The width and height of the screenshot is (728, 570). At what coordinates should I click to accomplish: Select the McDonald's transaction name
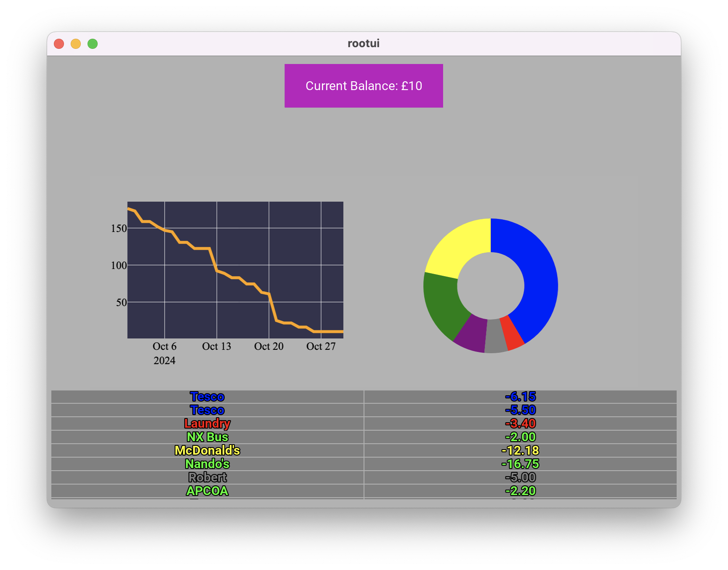coord(207,450)
